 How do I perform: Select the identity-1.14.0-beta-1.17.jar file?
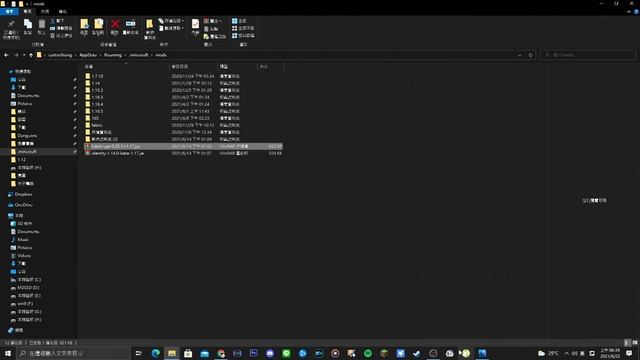coord(183,153)
